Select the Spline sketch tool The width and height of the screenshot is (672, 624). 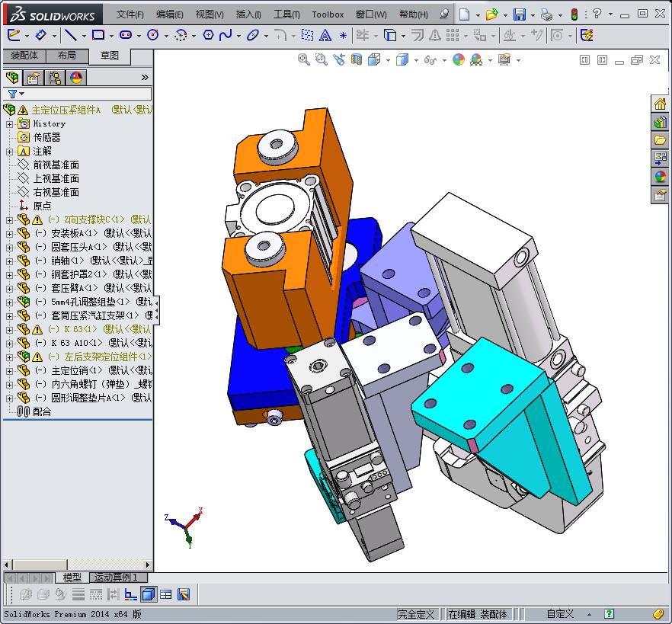(225, 35)
